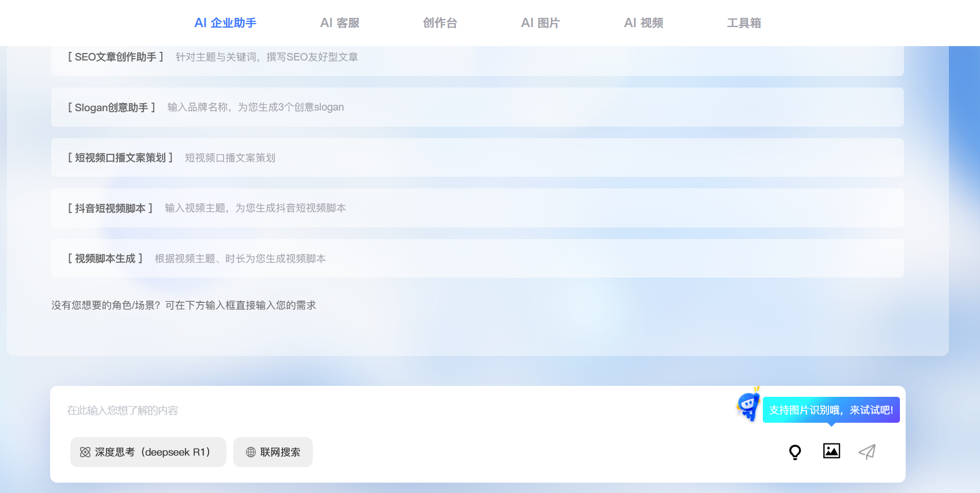
Task: Click the blue robot mascot icon
Action: point(748,405)
